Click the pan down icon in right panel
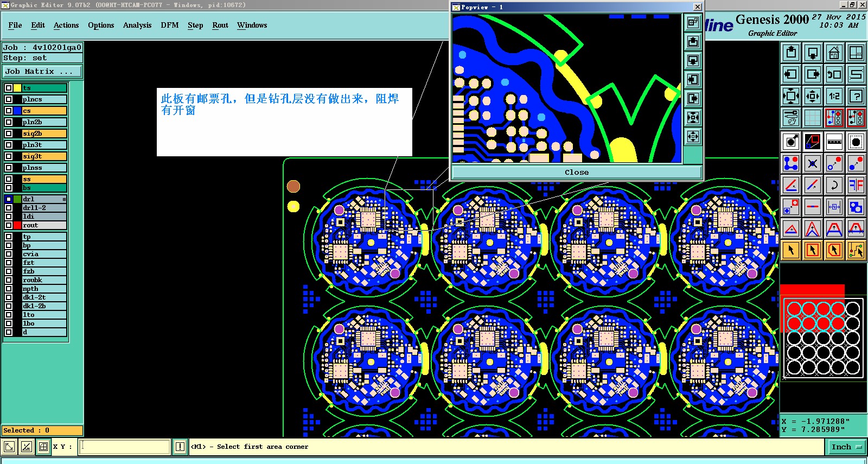868x464 pixels. click(813, 53)
